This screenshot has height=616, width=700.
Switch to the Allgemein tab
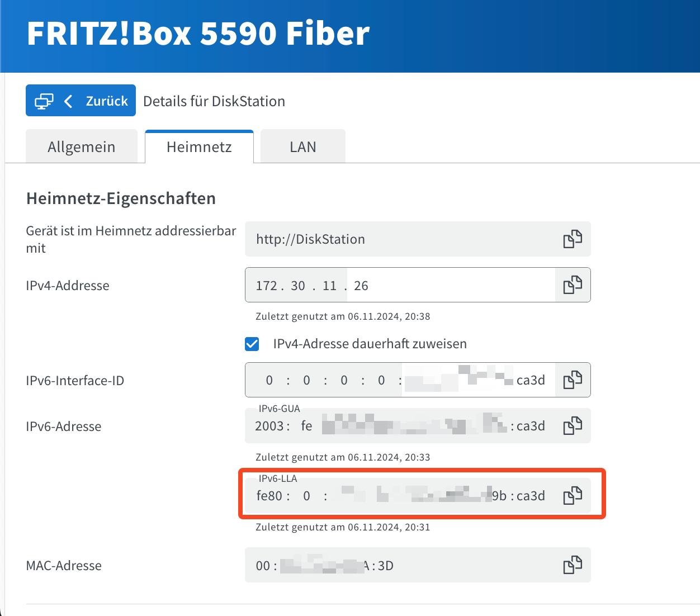(82, 146)
